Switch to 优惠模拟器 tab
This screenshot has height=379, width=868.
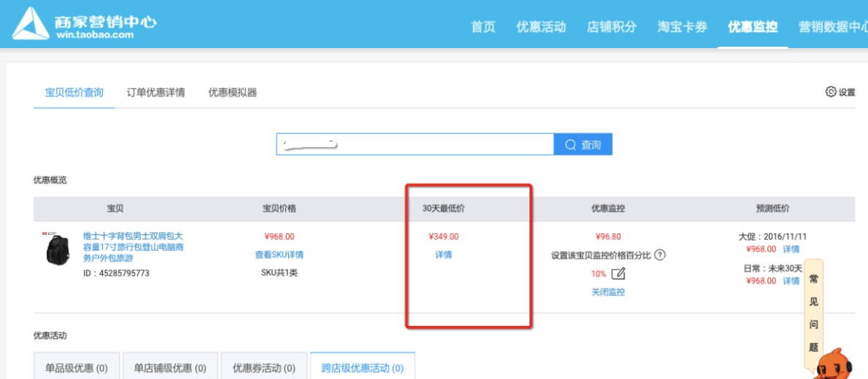click(233, 93)
